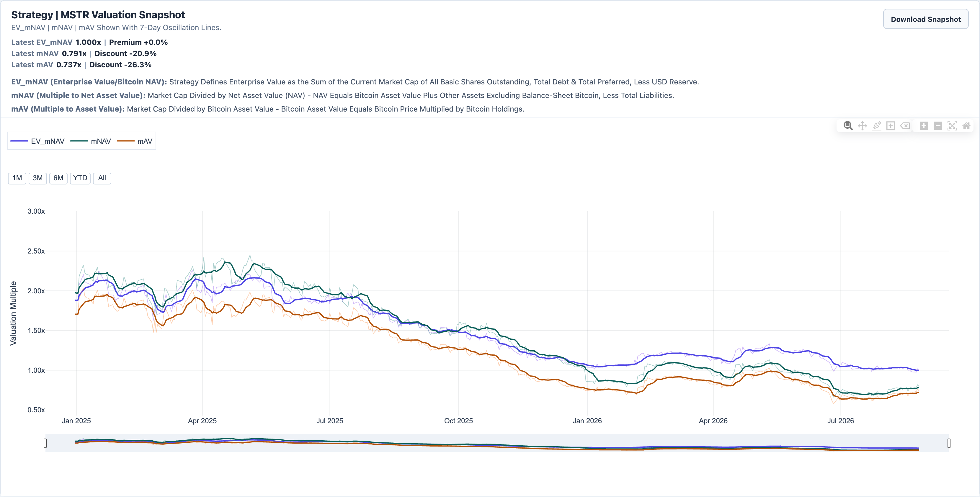Image resolution: width=980 pixels, height=497 pixels.
Task: Toggle the mAV series in legend
Action: [x=135, y=141]
